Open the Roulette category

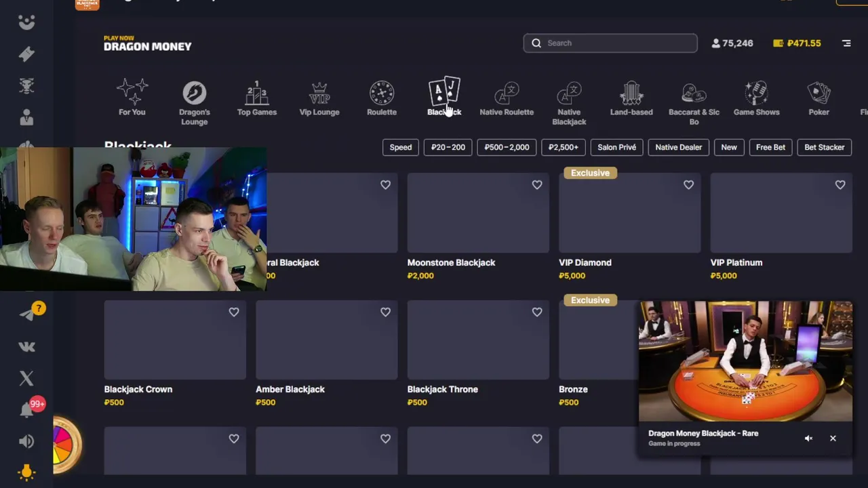click(382, 98)
